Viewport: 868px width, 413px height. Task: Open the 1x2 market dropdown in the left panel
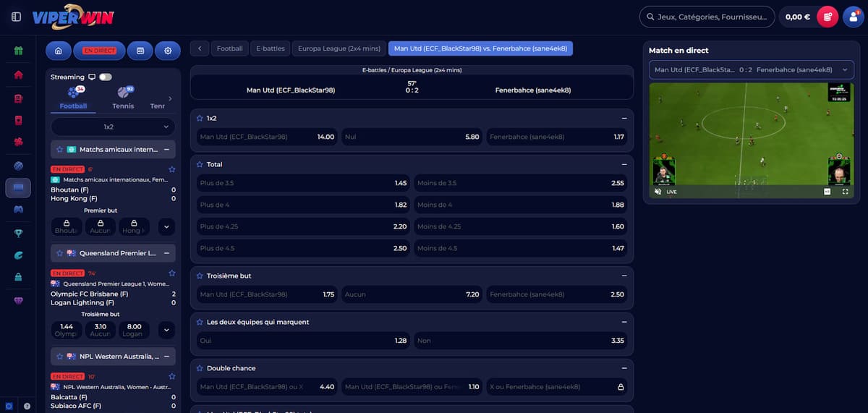pyautogui.click(x=113, y=127)
